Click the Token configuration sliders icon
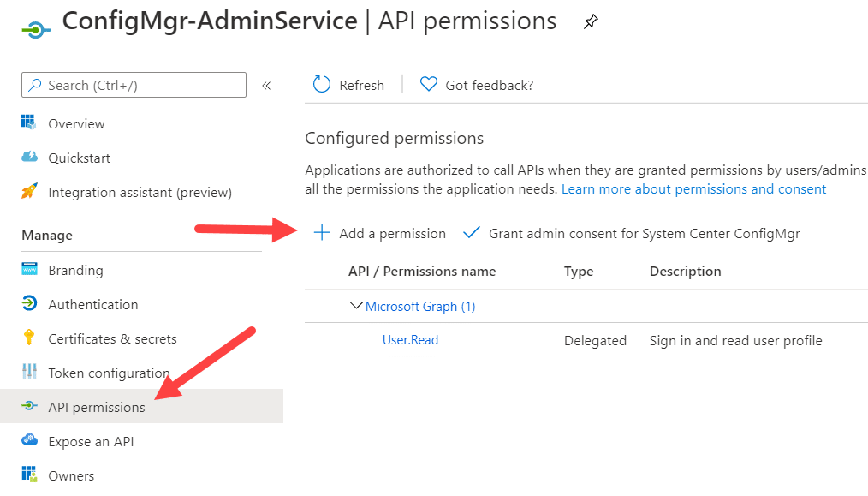This screenshot has height=496, width=868. (x=29, y=372)
